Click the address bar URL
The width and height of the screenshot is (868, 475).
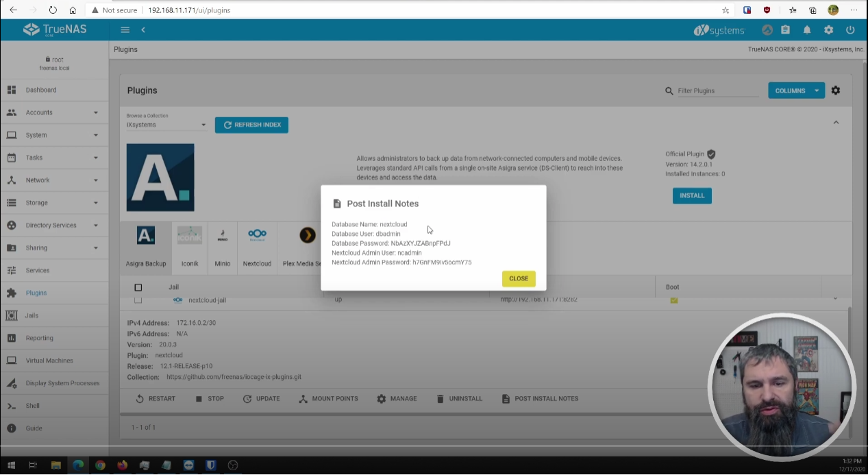coord(189,10)
